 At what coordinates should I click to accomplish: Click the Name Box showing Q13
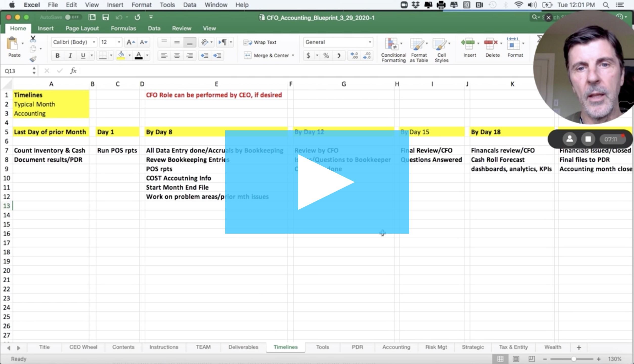(x=16, y=71)
